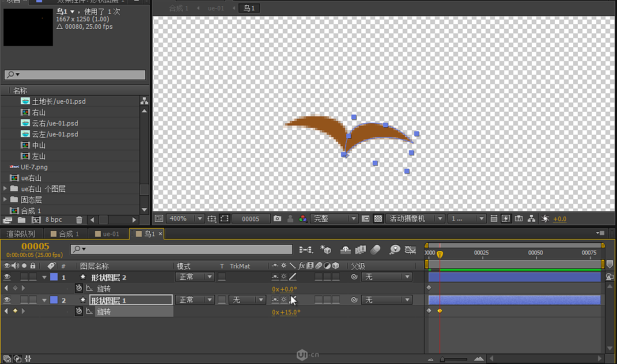Switch to the 渲染队列 tab
The height and width of the screenshot is (364, 617).
[21, 234]
